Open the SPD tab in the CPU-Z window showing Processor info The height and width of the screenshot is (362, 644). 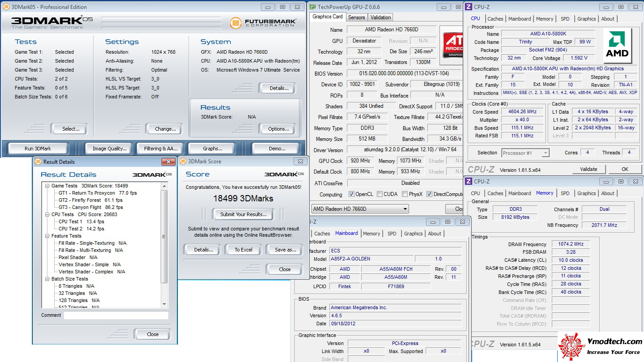[x=565, y=19]
